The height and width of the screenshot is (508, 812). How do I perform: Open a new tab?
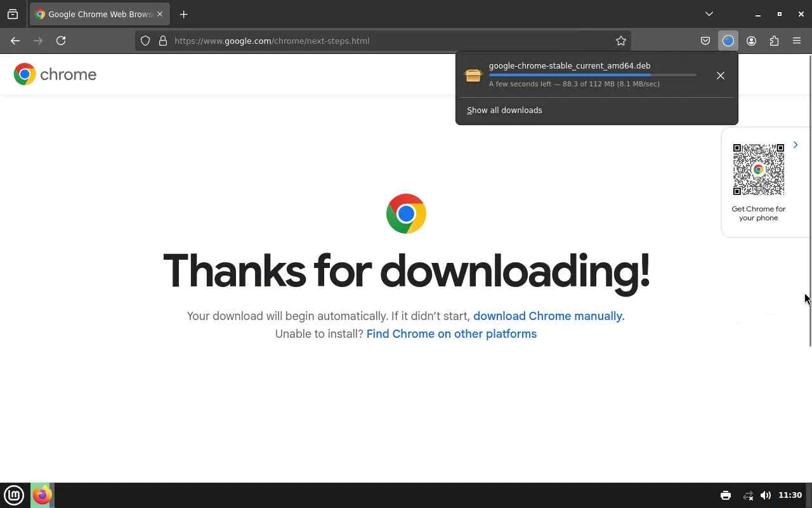pyautogui.click(x=183, y=14)
